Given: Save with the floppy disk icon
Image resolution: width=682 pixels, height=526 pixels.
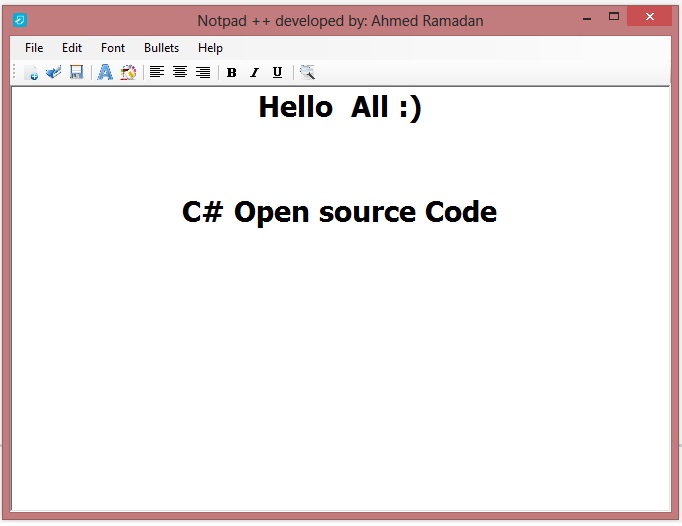Looking at the screenshot, I should pyautogui.click(x=77, y=72).
